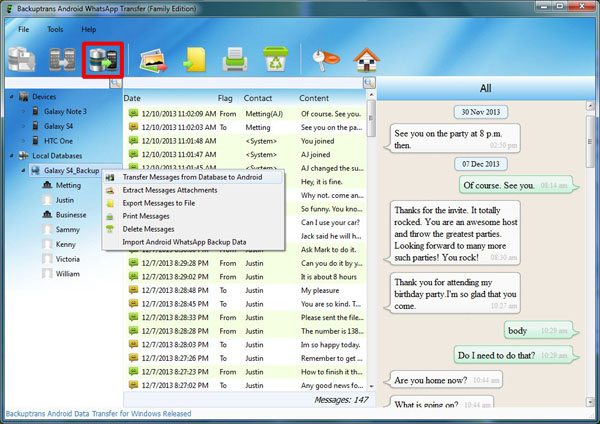This screenshot has width=600, height=424.
Task: Click the Justin contact avatar in tree
Action: (x=47, y=200)
